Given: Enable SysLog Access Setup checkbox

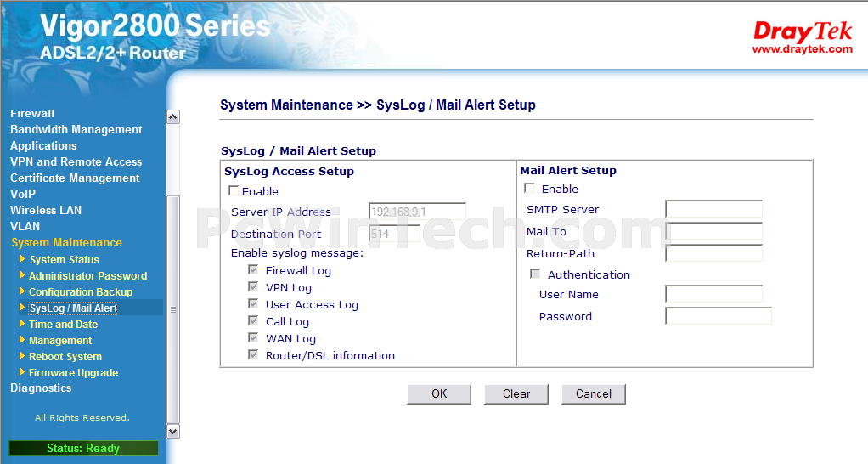Looking at the screenshot, I should click(x=234, y=190).
